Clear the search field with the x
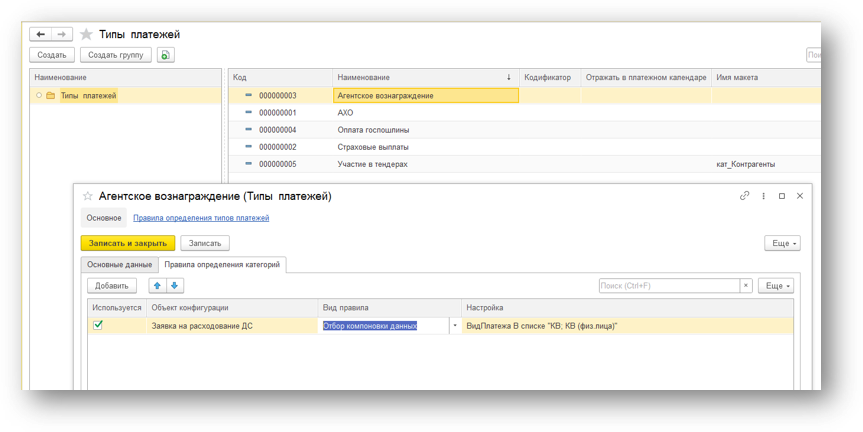863x432 pixels. [746, 286]
